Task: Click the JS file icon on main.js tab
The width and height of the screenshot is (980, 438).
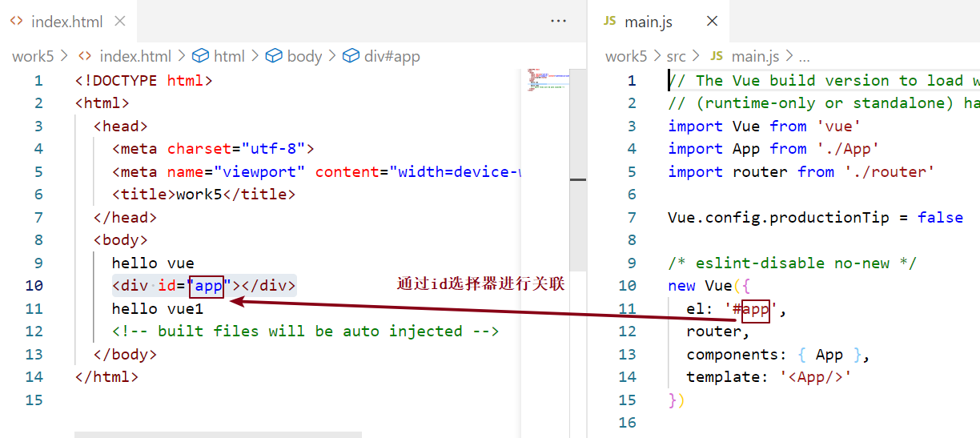Action: coord(609,22)
